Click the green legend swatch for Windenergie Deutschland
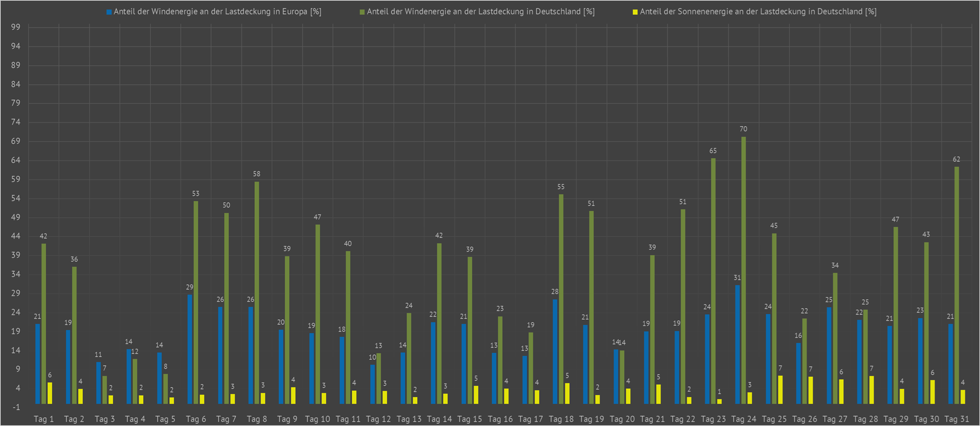The height and width of the screenshot is (426, 980). [362, 12]
